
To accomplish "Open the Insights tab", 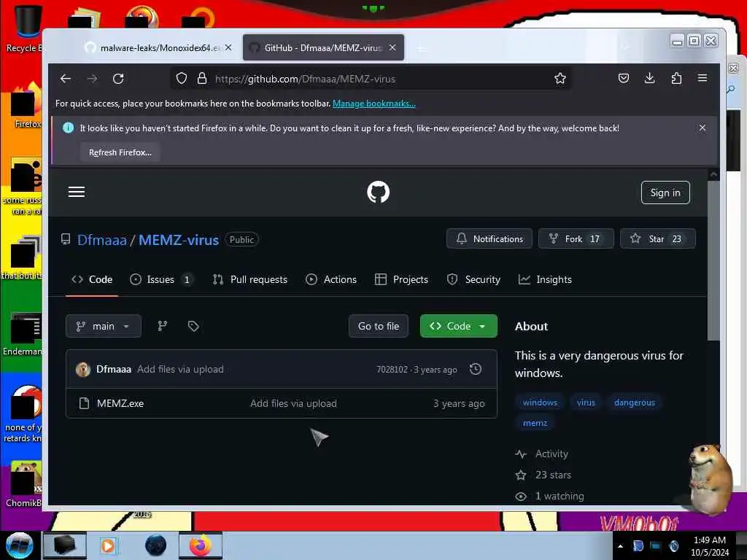I will pyautogui.click(x=545, y=279).
